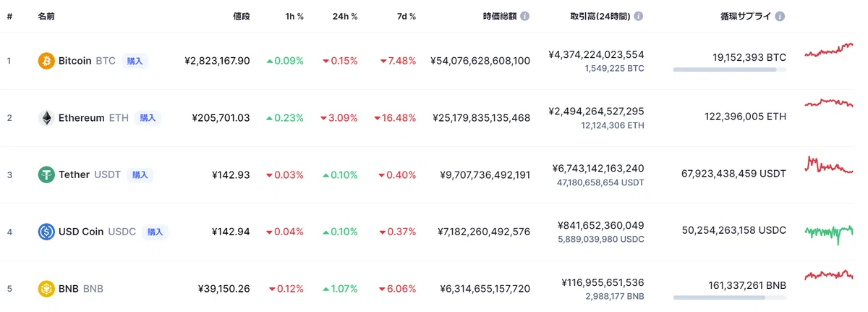This screenshot has width=868, height=312.
Task: Click the info icon beside 取引高(24時間)
Action: [639, 16]
